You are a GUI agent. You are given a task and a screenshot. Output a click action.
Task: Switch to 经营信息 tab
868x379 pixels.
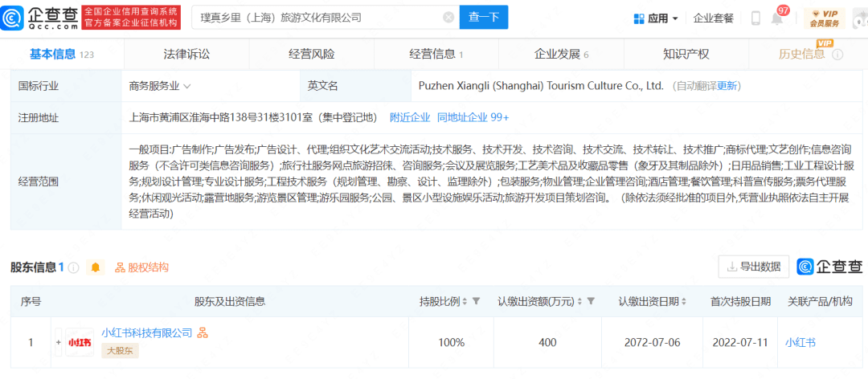436,55
